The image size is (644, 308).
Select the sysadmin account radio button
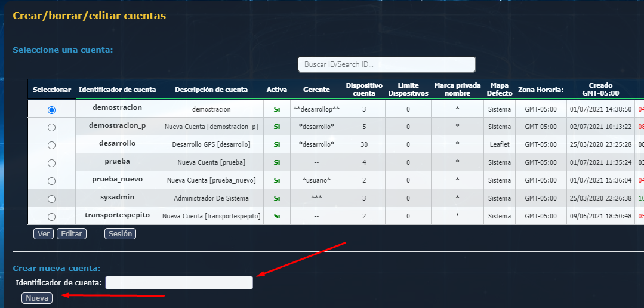pyautogui.click(x=51, y=199)
